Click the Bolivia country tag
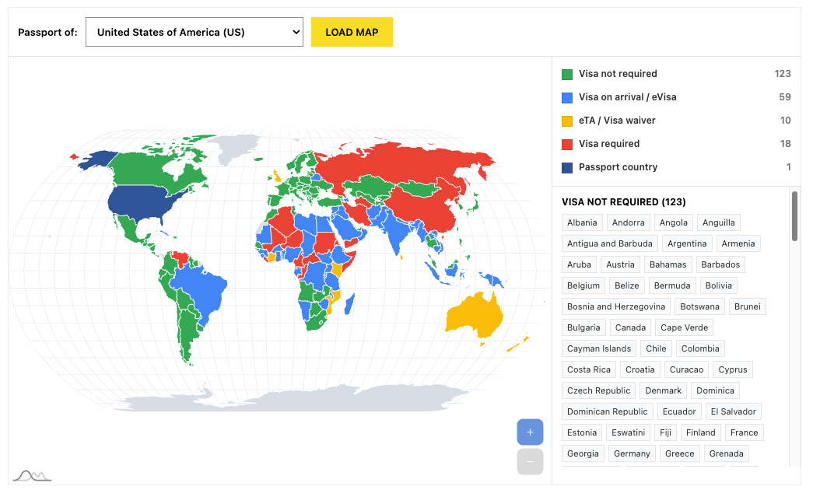Screen dimensions: 813x504 tap(719, 285)
